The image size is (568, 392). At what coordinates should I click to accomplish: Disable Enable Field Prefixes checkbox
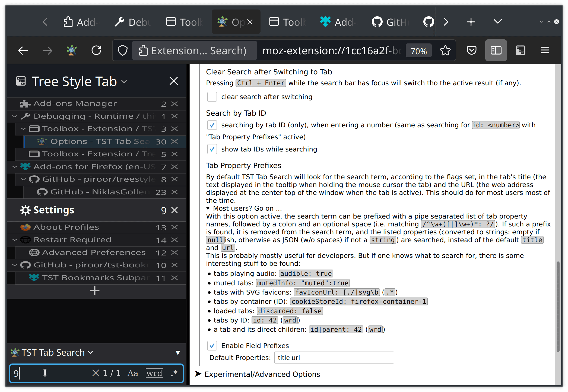click(212, 346)
